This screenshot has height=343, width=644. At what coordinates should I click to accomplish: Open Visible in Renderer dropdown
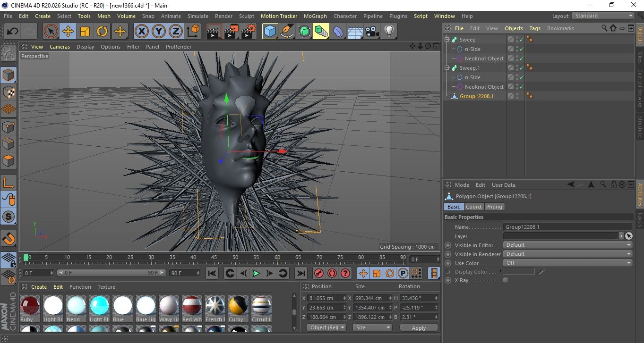pyautogui.click(x=568, y=254)
